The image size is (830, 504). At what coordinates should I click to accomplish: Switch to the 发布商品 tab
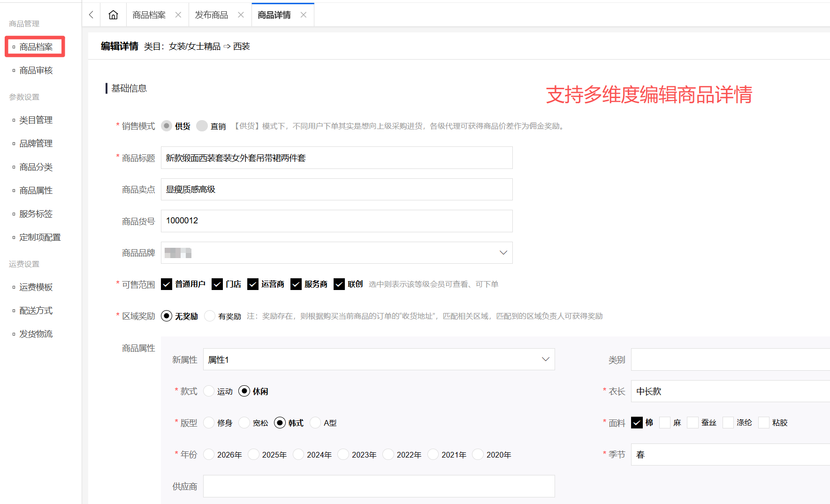tap(212, 15)
